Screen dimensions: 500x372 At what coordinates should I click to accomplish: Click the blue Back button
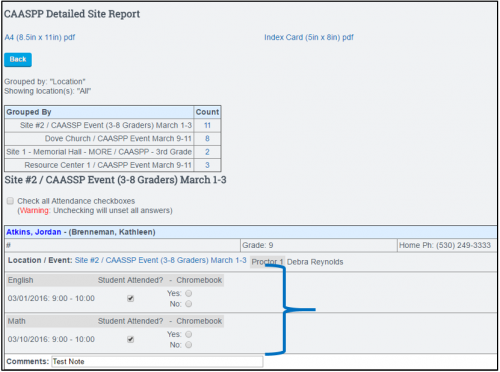pos(18,60)
